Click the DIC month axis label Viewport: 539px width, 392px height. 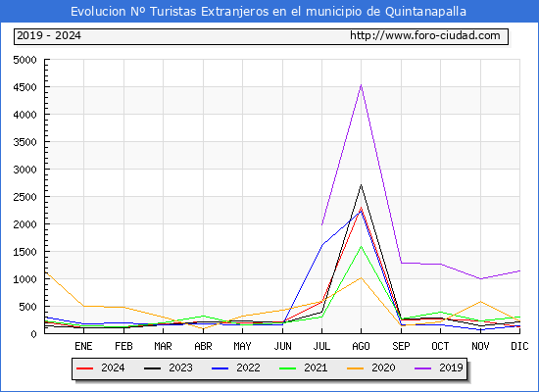pos(519,346)
